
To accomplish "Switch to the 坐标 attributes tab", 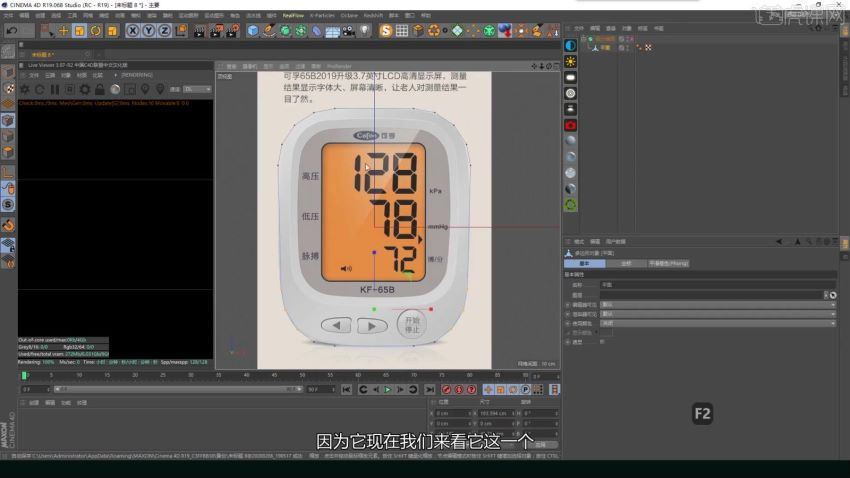I will point(626,263).
